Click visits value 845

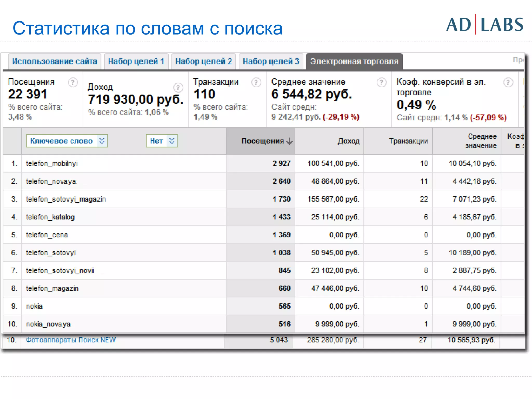284,270
